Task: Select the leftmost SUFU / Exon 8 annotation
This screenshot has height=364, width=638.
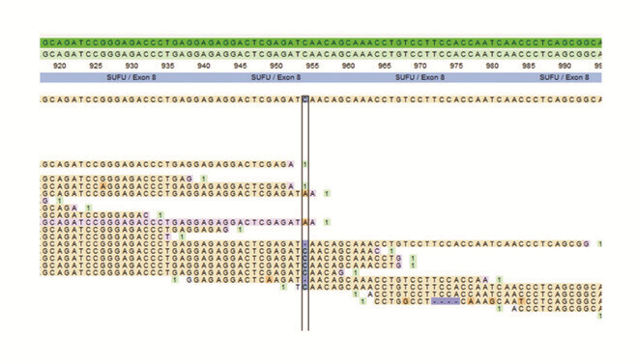Action: pos(131,77)
